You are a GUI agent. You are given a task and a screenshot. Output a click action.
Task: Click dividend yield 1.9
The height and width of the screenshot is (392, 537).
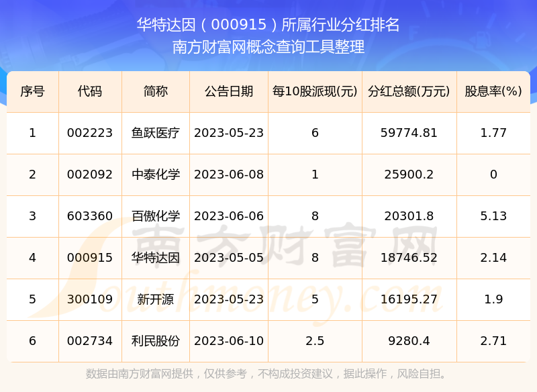click(x=493, y=299)
